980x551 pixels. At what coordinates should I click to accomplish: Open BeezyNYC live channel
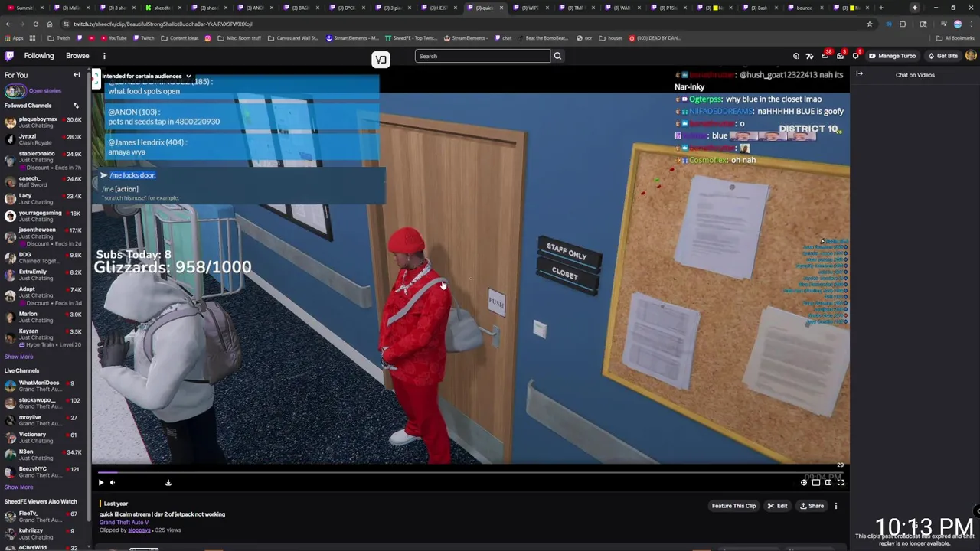tap(44, 472)
